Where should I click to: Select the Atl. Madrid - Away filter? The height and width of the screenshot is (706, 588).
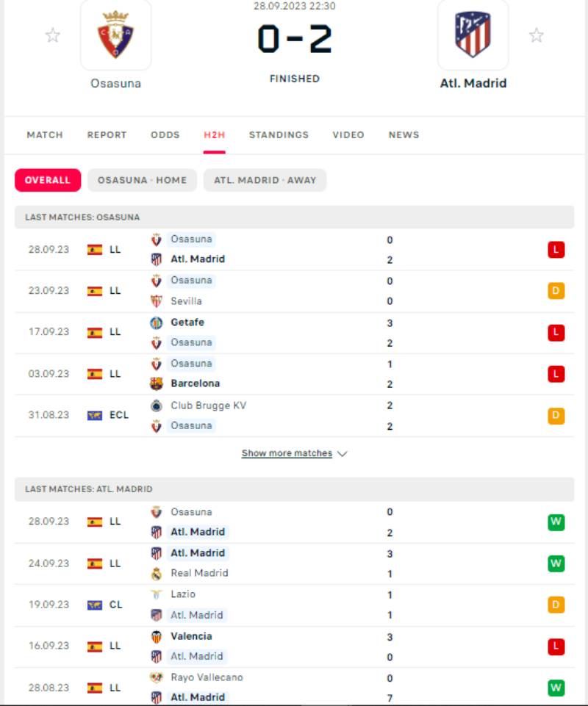click(265, 180)
